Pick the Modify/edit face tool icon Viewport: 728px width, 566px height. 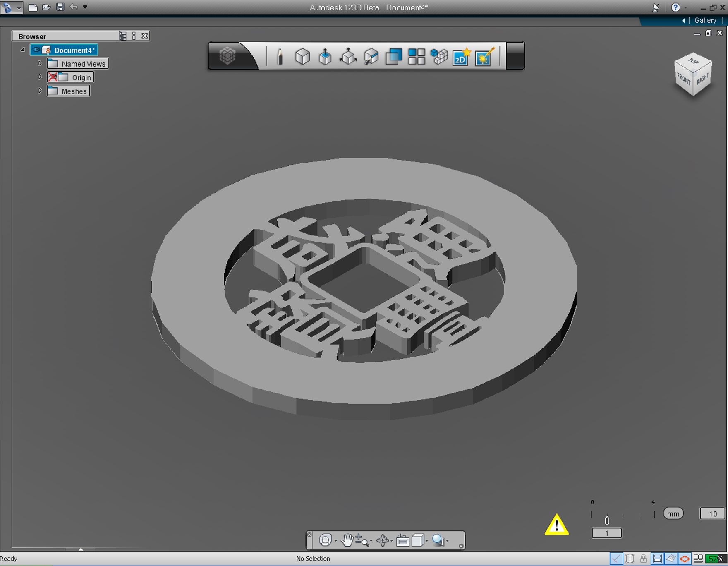click(371, 56)
